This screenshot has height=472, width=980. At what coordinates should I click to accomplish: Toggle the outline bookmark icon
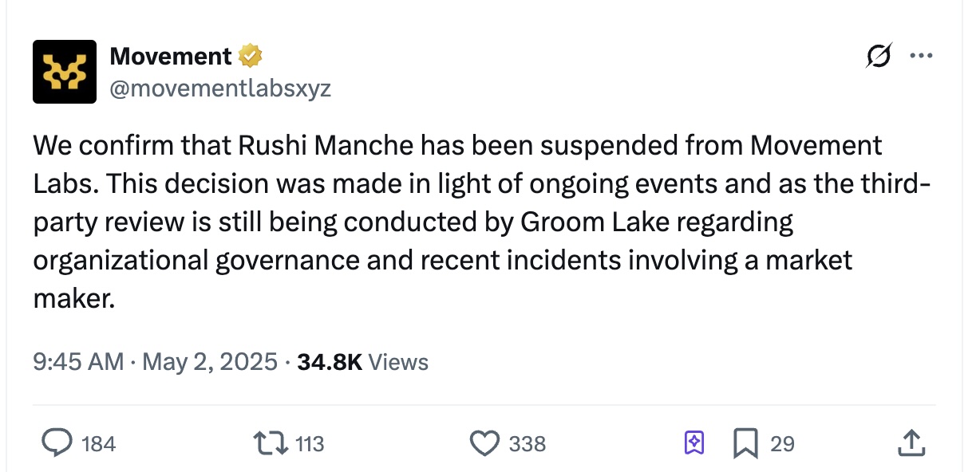point(745,443)
